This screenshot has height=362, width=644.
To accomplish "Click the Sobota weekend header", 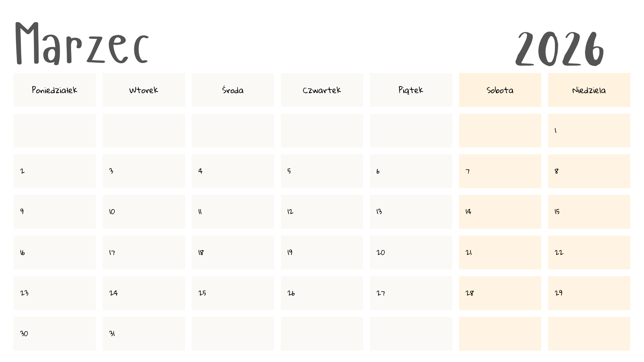I will coord(500,90).
